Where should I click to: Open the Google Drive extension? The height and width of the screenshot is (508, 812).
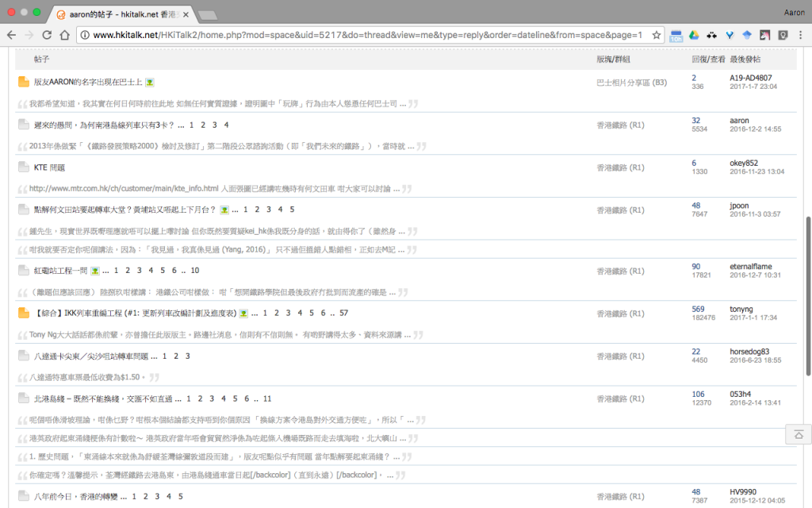(x=694, y=35)
